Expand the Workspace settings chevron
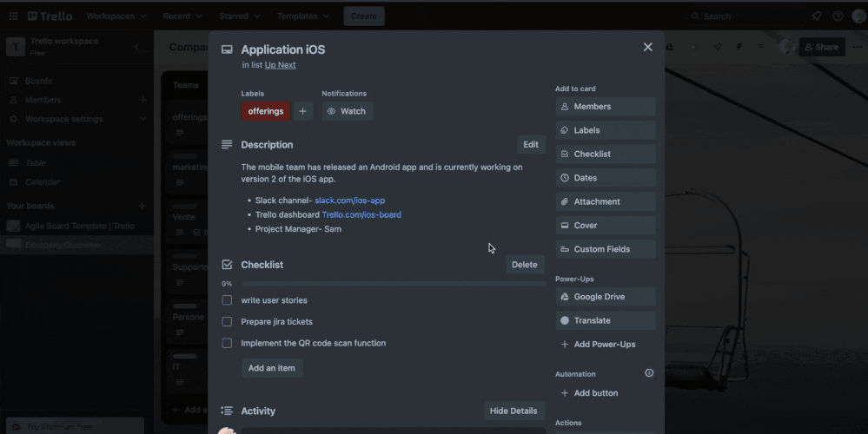Viewport: 868px width, 434px height. [142, 119]
